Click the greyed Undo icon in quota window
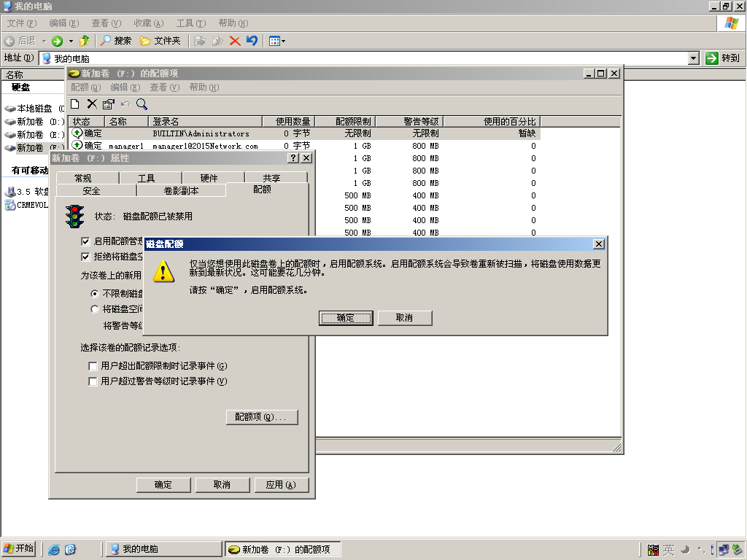 point(125,104)
